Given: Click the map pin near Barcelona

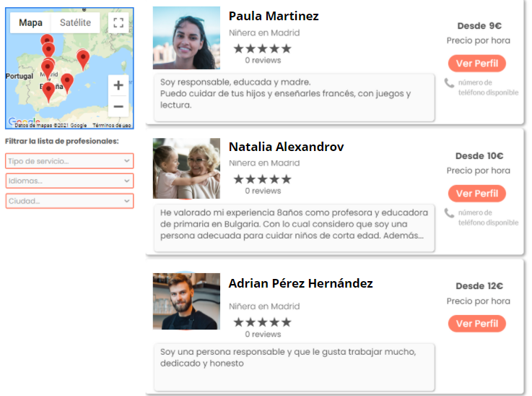Looking at the screenshot, I should pos(83,60).
